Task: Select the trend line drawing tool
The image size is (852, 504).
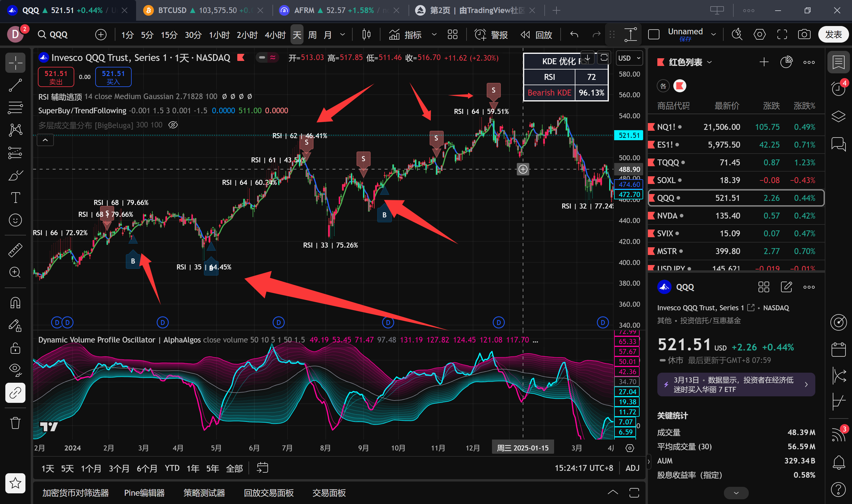Action: (15, 85)
